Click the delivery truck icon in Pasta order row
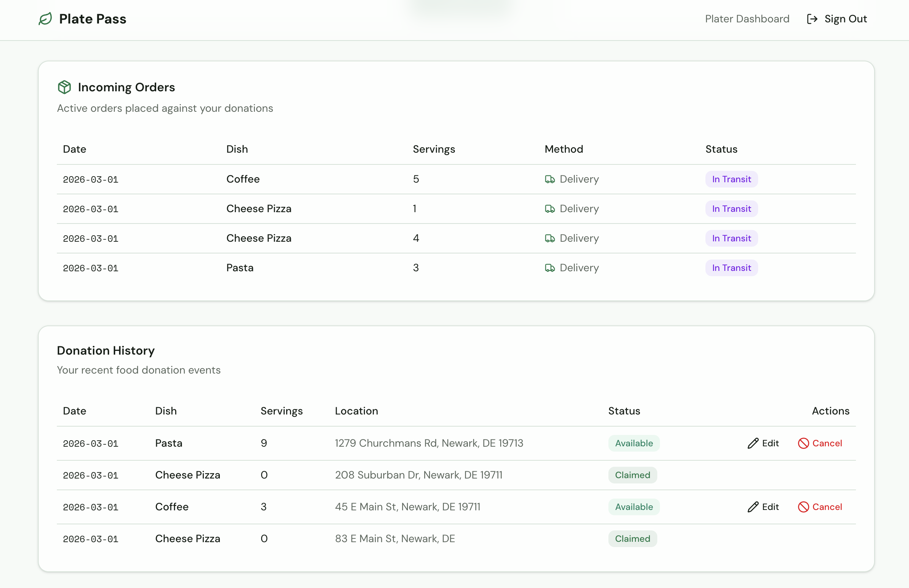This screenshot has height=588, width=909. coord(550,268)
